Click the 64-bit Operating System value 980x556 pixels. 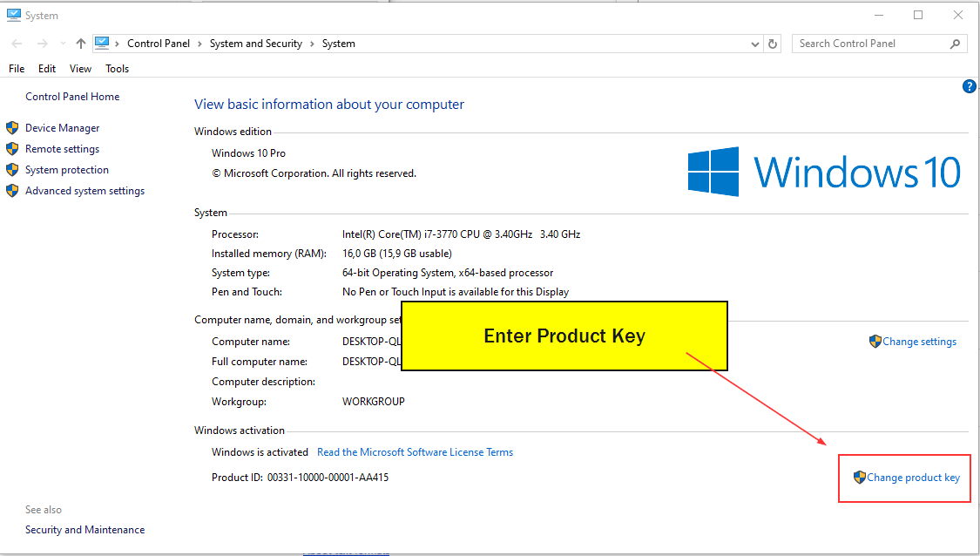point(448,273)
